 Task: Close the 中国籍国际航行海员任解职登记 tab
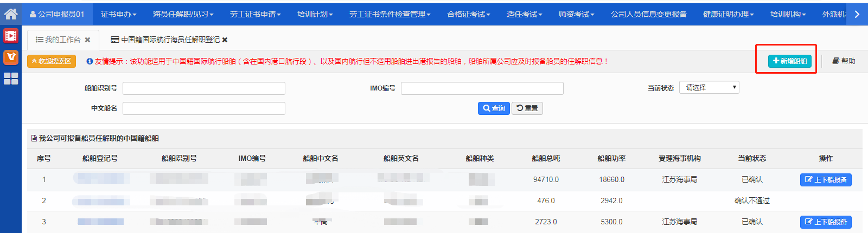[225, 40]
